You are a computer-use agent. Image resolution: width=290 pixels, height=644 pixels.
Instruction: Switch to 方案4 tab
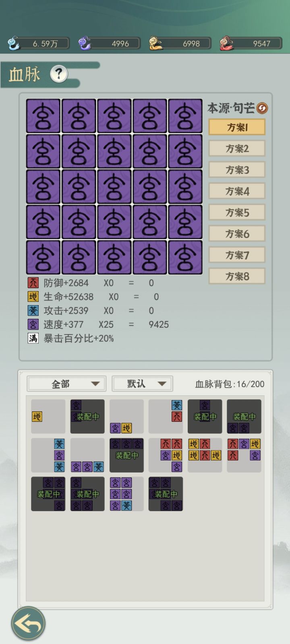click(237, 191)
